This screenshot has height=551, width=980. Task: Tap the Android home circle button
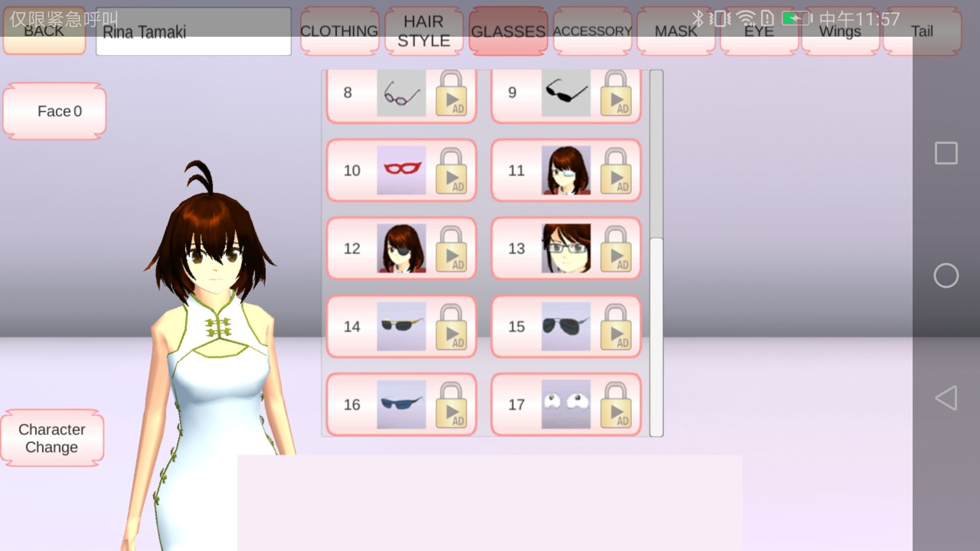pyautogui.click(x=946, y=275)
